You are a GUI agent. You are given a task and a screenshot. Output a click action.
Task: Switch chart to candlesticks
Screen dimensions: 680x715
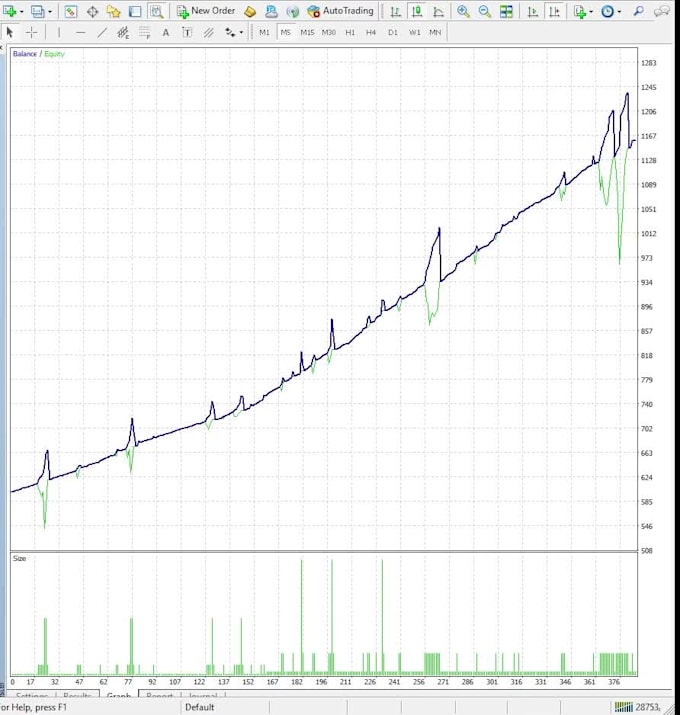tap(417, 11)
